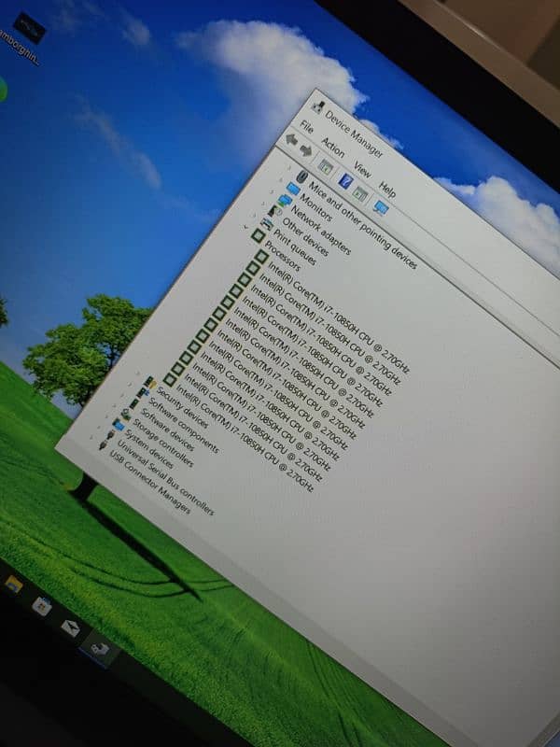Expand the Monitors category arrow

281,179
